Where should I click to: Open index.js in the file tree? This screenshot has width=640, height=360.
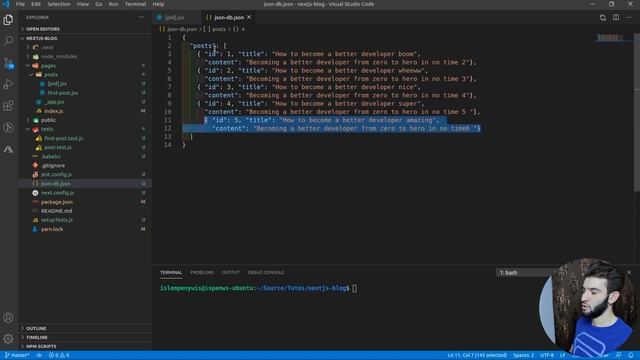point(53,111)
